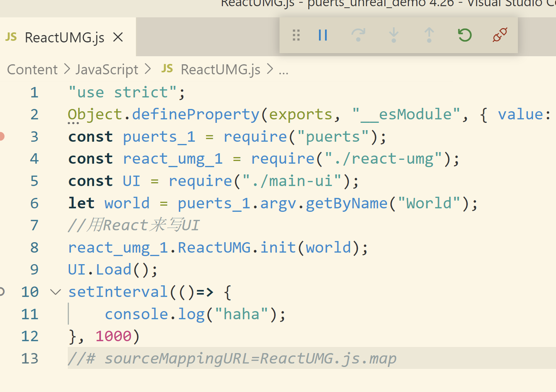
Task: Click the JS icon in the breadcrumb bar
Action: pyautogui.click(x=167, y=69)
